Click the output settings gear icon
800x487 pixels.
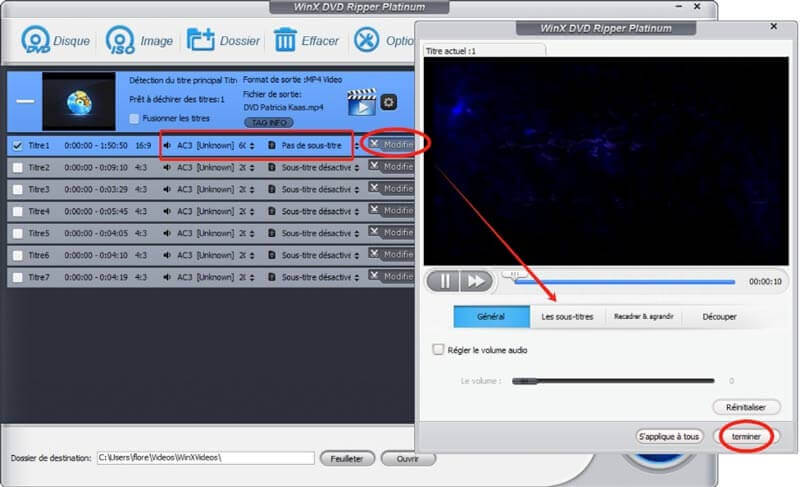pos(389,102)
